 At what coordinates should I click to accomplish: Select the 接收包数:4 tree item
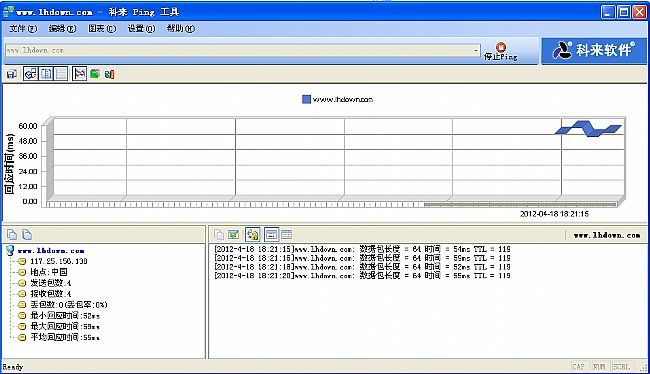[x=51, y=294]
